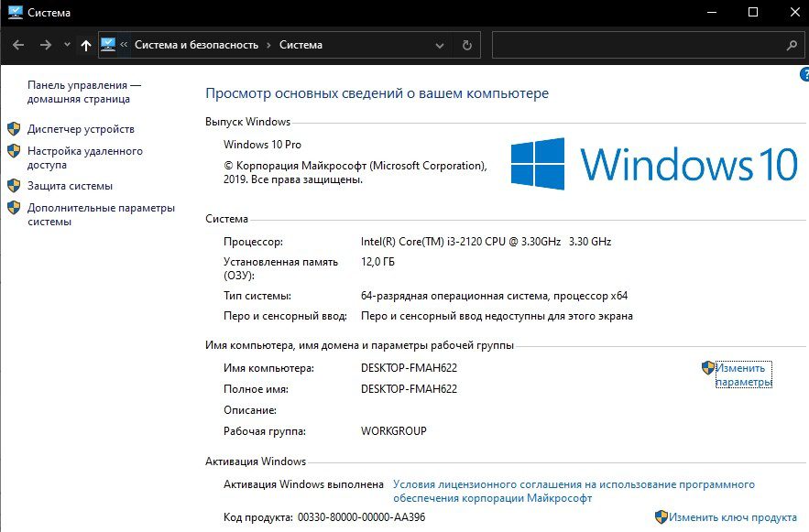Screen dimensions: 809x532
Task: Open help with the question icon
Action: tap(804, 74)
